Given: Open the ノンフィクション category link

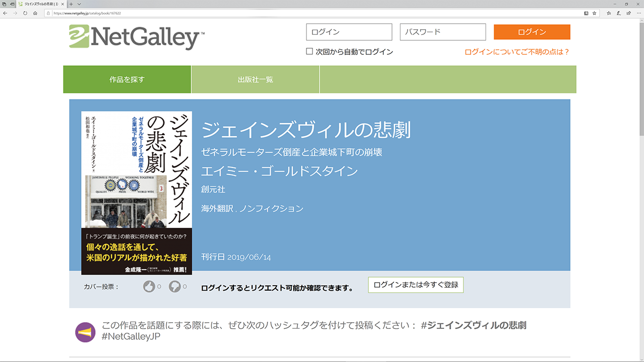Looking at the screenshot, I should [271, 208].
